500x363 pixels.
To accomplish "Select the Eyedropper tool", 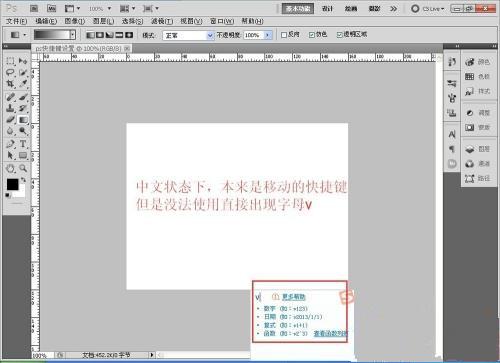I will tap(23, 83).
